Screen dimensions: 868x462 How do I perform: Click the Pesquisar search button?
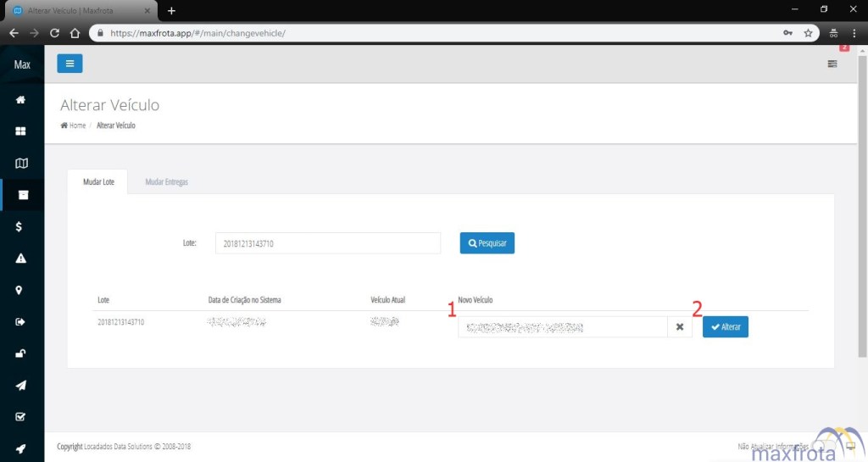[x=487, y=243]
